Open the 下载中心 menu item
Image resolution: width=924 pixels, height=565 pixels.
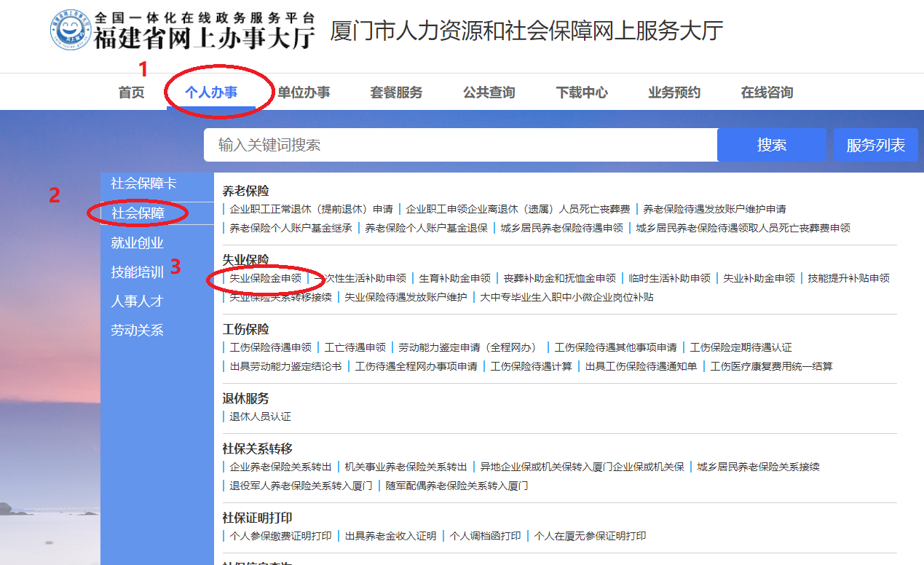click(x=582, y=92)
